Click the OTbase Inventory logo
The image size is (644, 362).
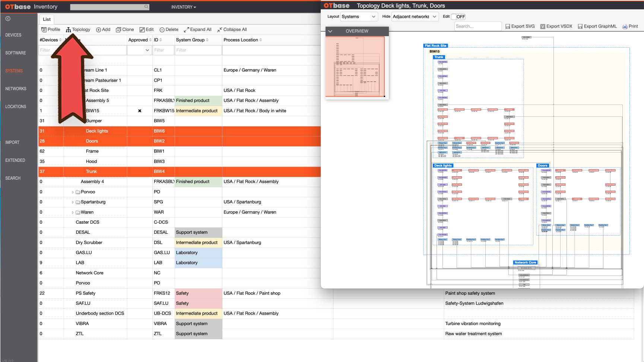click(x=31, y=7)
